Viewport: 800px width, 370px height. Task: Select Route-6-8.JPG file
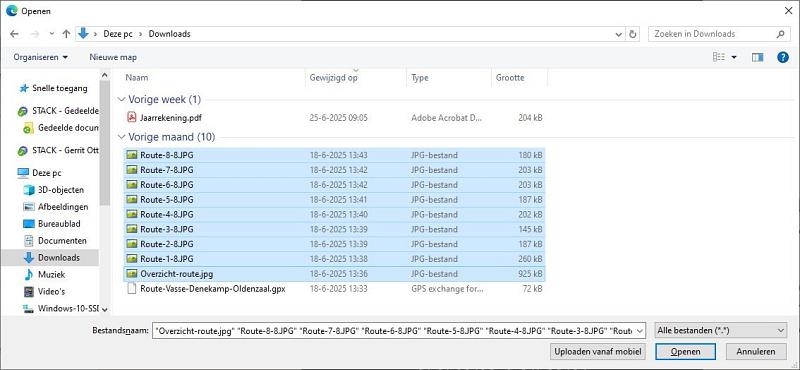[x=334, y=185]
